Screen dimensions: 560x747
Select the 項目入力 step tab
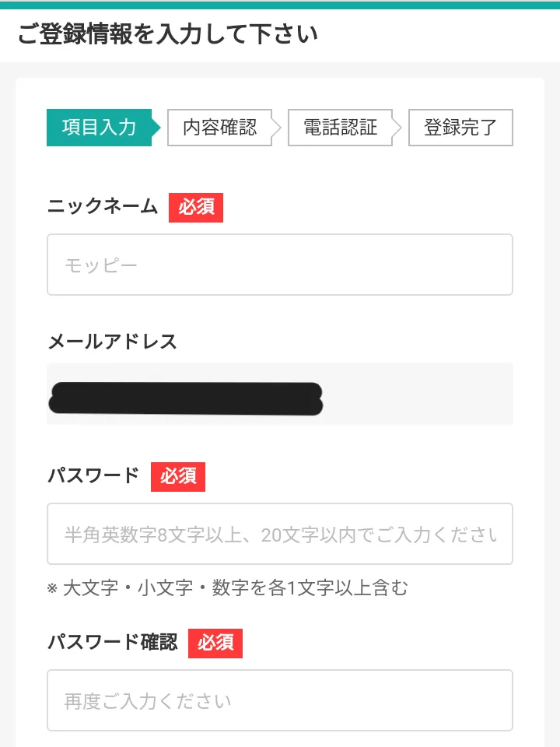[x=99, y=128]
